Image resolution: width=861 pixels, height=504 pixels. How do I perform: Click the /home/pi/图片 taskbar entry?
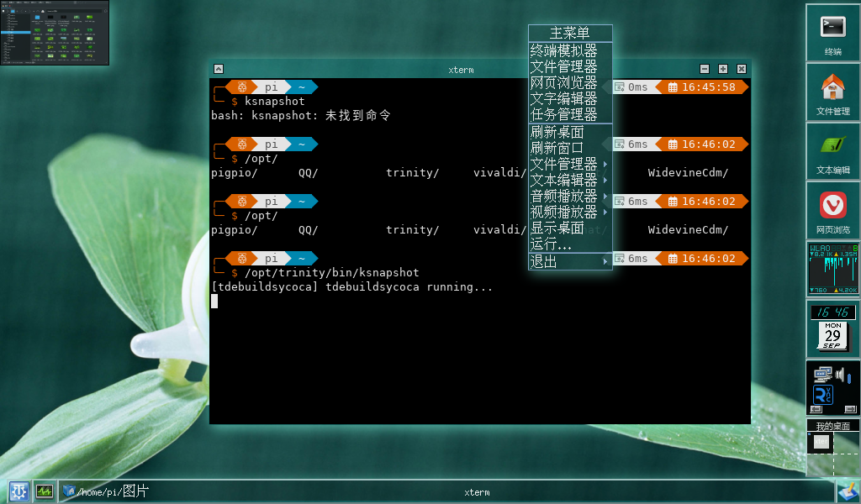point(107,491)
